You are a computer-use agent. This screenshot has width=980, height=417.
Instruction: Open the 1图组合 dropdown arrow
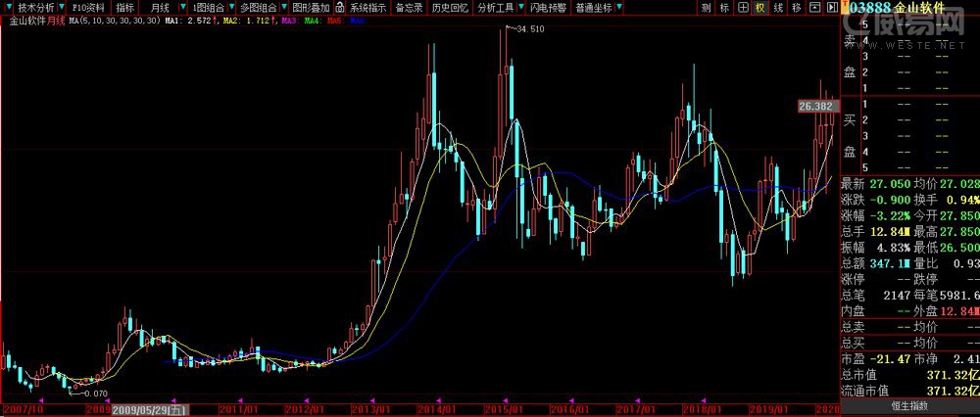231,8
